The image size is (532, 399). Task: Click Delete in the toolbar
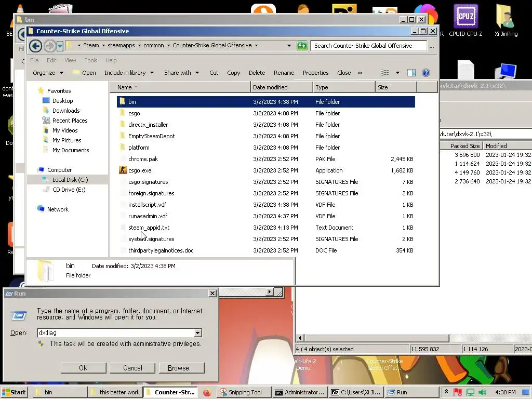click(257, 73)
